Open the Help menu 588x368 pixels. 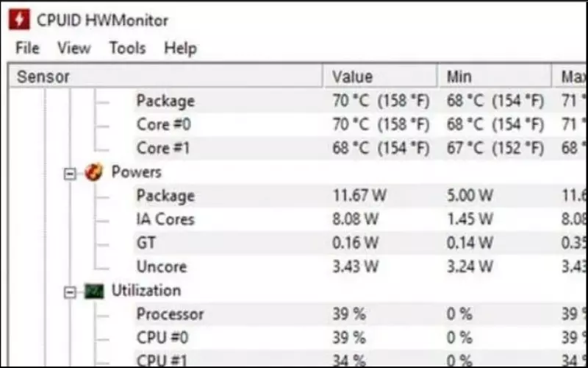click(x=180, y=48)
